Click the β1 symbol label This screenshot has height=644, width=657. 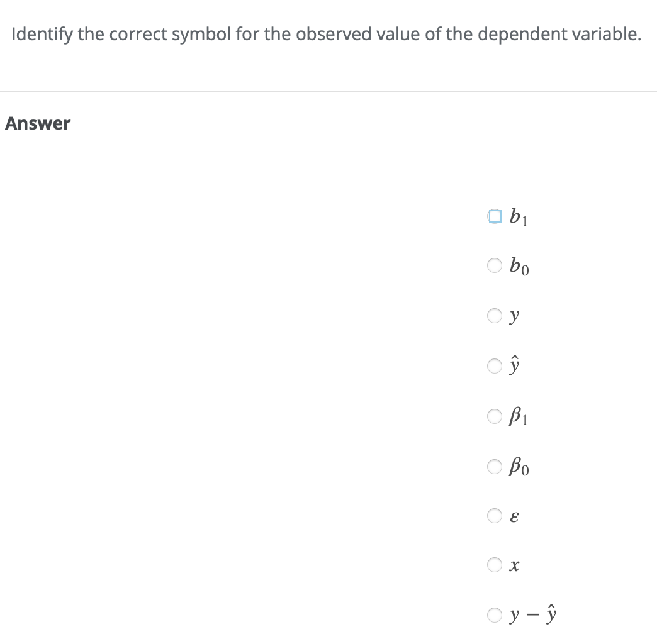coord(520,416)
